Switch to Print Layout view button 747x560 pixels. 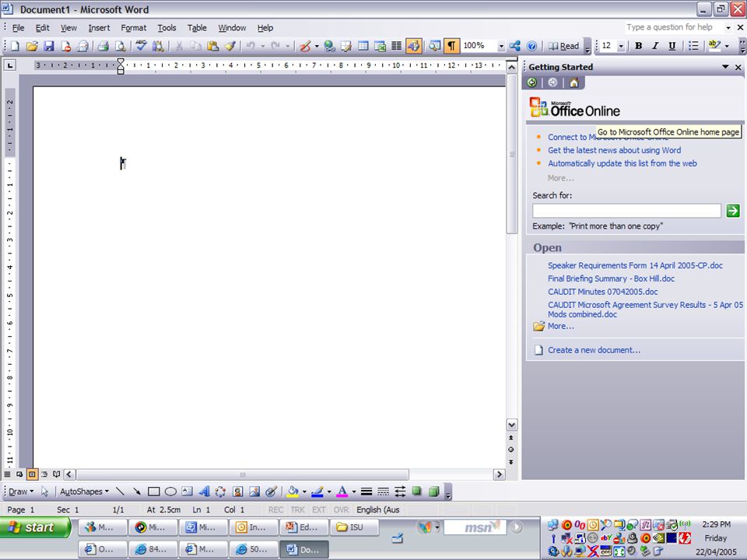32,474
